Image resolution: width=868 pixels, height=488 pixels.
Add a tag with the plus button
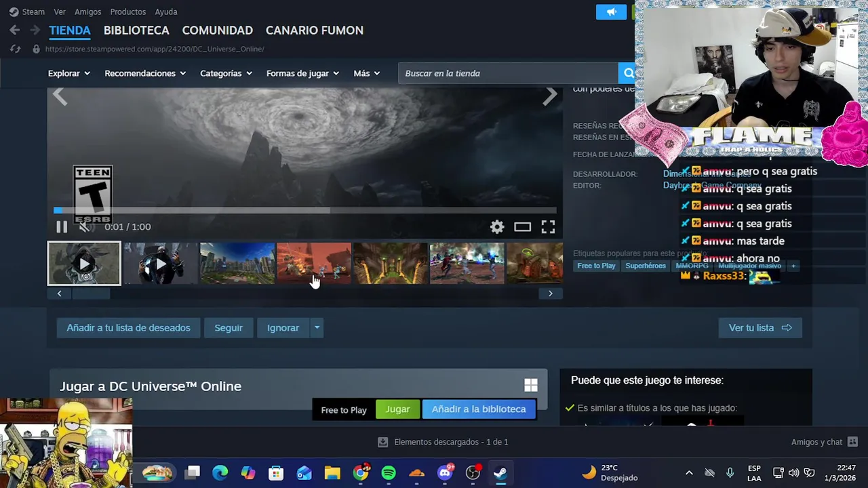(793, 266)
